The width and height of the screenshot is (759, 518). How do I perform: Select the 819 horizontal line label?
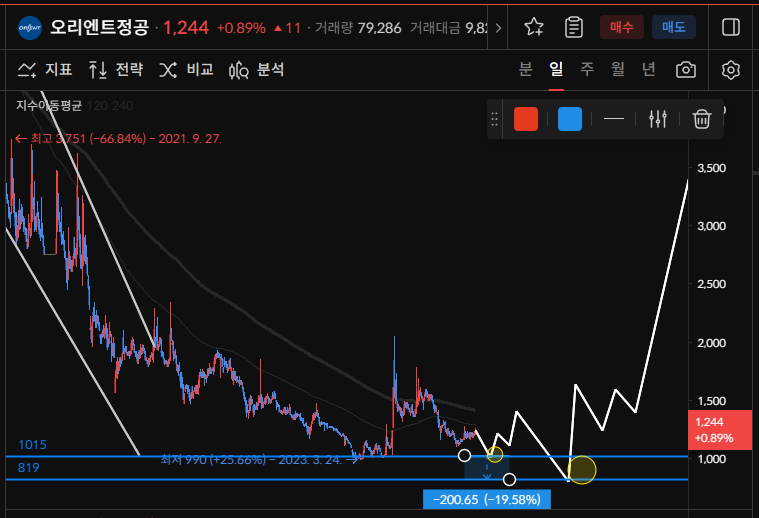tap(29, 468)
